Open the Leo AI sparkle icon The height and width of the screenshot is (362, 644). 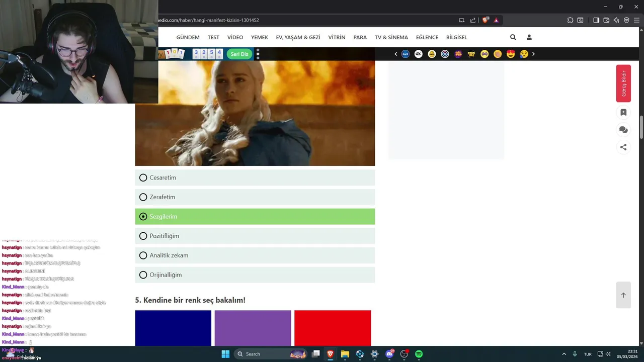[616, 20]
